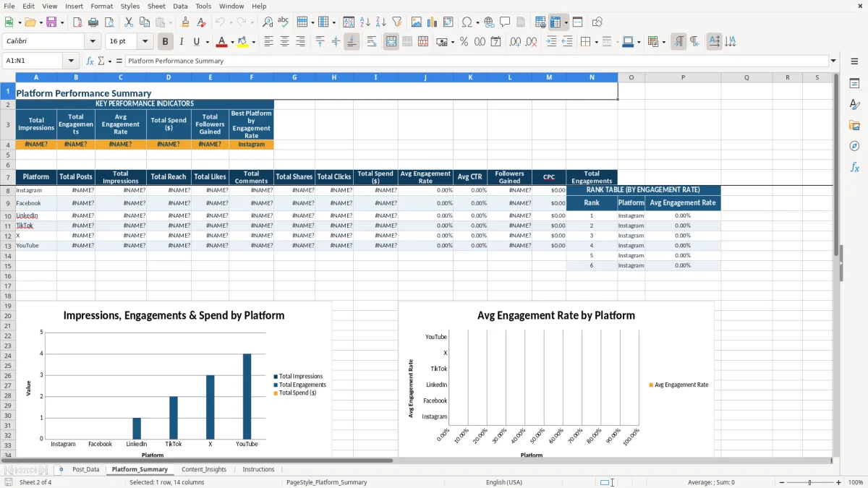Click the Sort Descending icon
Viewport: 868px width, 488px height.
(x=381, y=22)
